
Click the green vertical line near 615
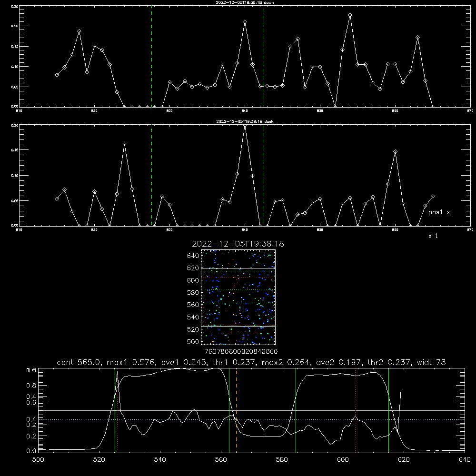pos(388,410)
